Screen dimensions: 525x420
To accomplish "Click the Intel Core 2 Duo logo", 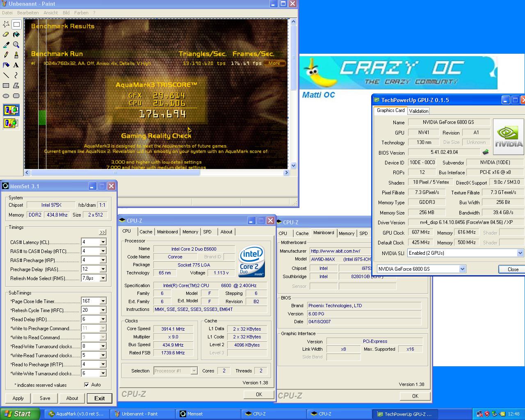I will coord(252,261).
